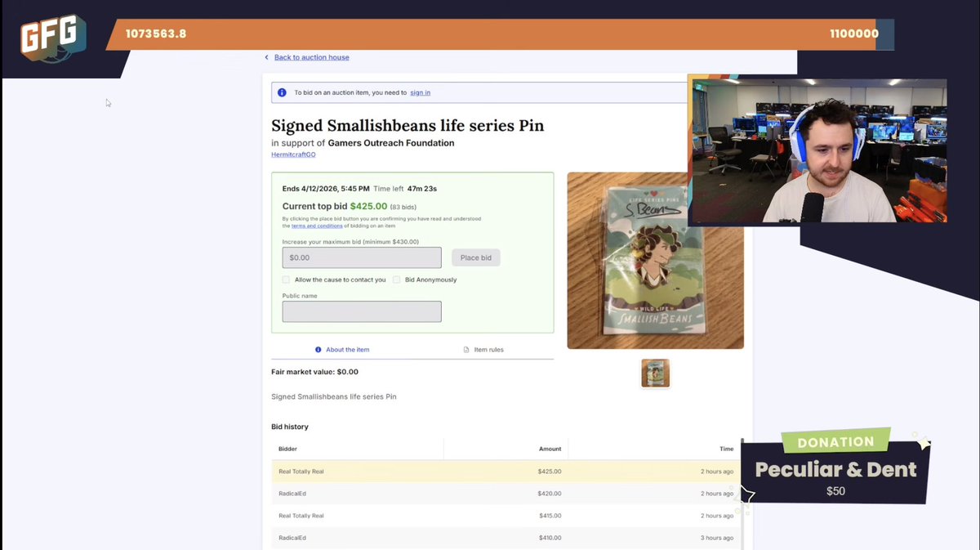Switch to the About the item tab
The width and height of the screenshot is (980, 550).
coord(342,350)
